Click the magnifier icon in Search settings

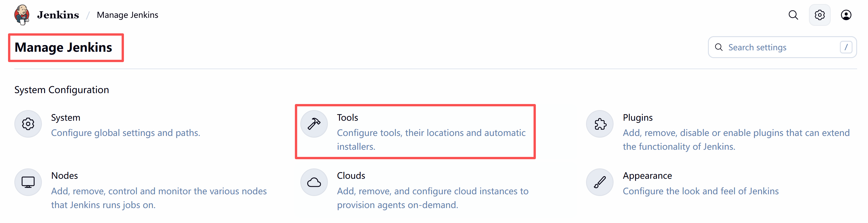719,47
